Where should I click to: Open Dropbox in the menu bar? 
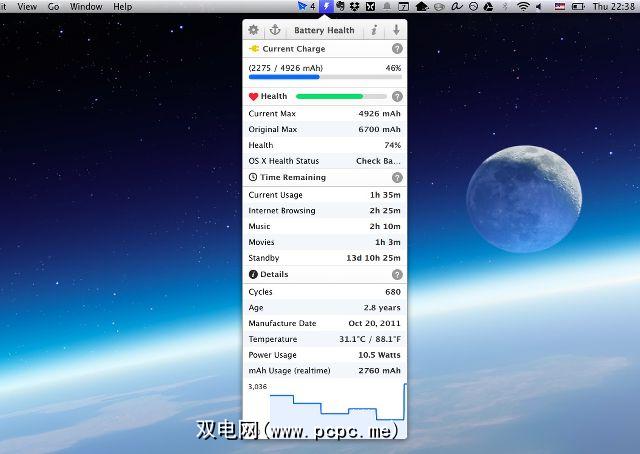355,6
